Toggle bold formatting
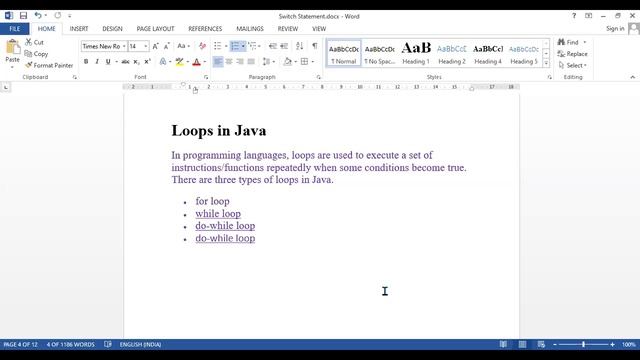The image size is (640, 360). [x=86, y=62]
